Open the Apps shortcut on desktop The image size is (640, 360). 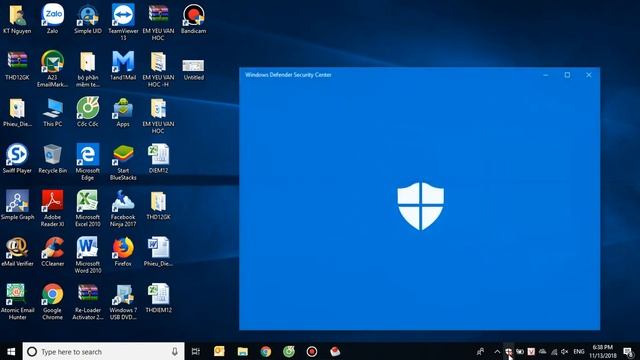tap(123, 112)
